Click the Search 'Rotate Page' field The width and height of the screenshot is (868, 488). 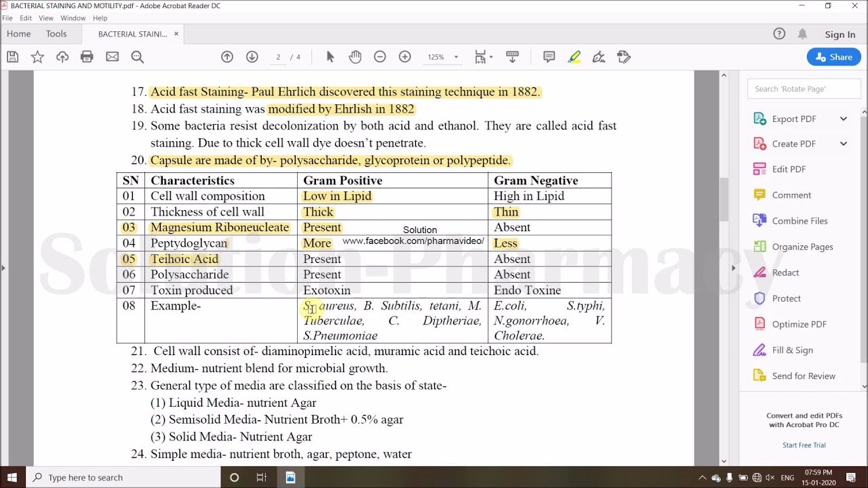point(804,89)
